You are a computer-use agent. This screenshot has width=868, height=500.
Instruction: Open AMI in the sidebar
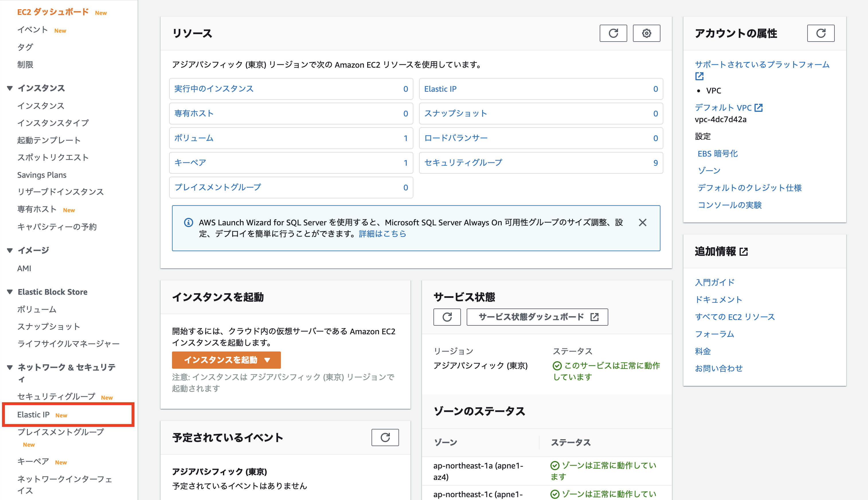point(24,269)
